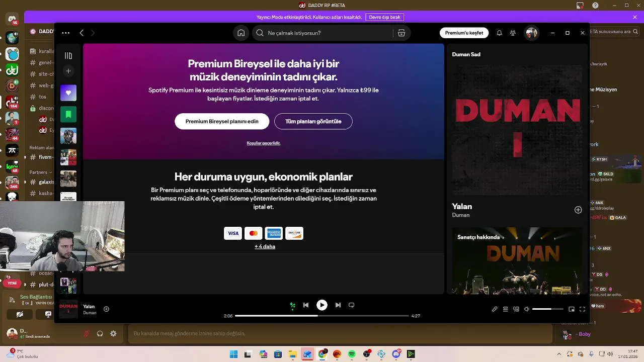Open Liked Songs heart playlist

(x=68, y=93)
